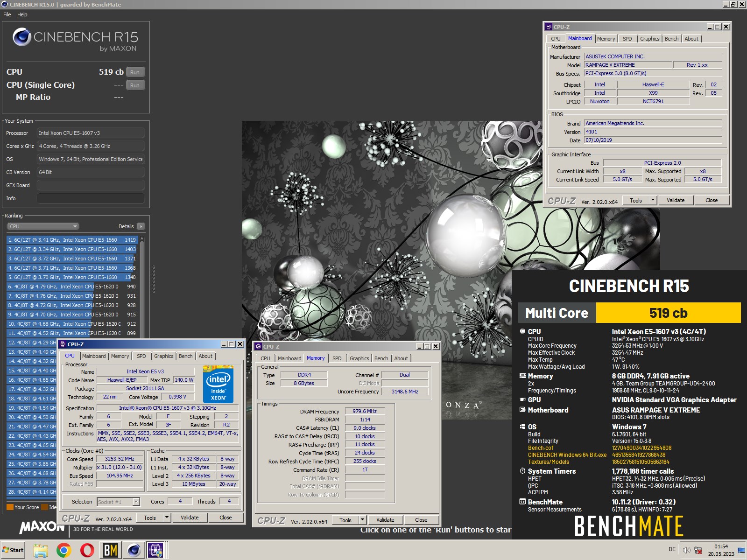747x560 pixels.
Task: Click Validate in CPU-Z CPU window
Action: [x=190, y=518]
